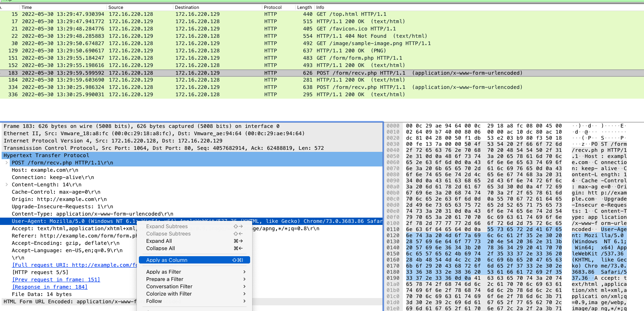This screenshot has height=311, width=644.
Task: Follow the Prev request in frame 151 link
Action: pyautogui.click(x=56, y=280)
